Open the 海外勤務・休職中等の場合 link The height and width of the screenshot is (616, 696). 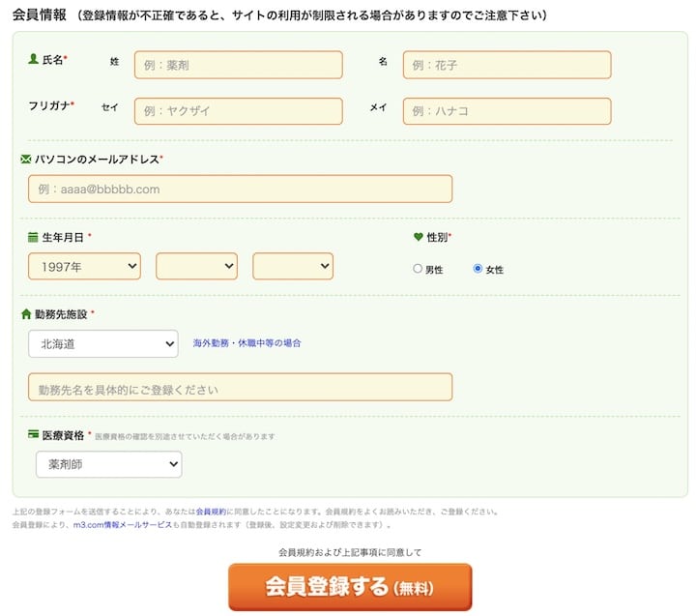246,343
